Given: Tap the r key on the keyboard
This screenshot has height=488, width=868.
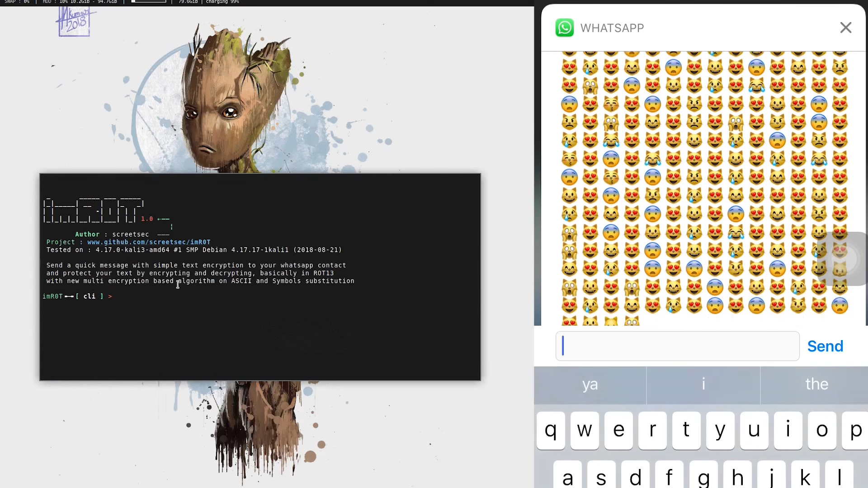Looking at the screenshot, I should (x=652, y=430).
